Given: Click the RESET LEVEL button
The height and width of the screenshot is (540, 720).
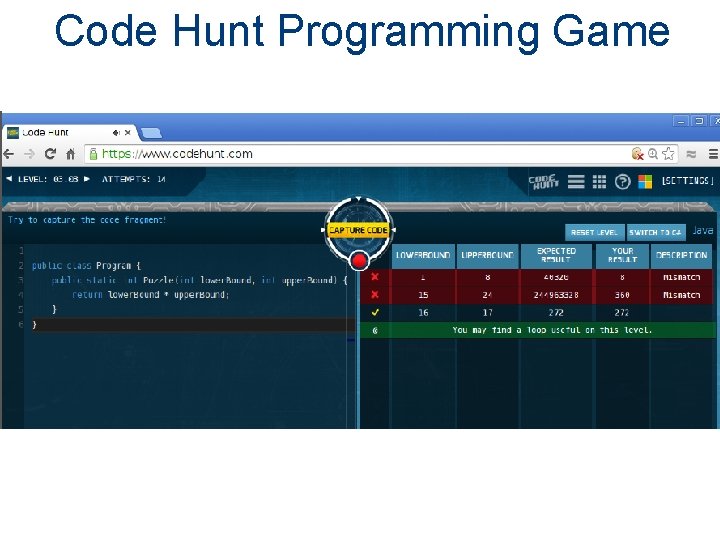Looking at the screenshot, I should [x=594, y=232].
